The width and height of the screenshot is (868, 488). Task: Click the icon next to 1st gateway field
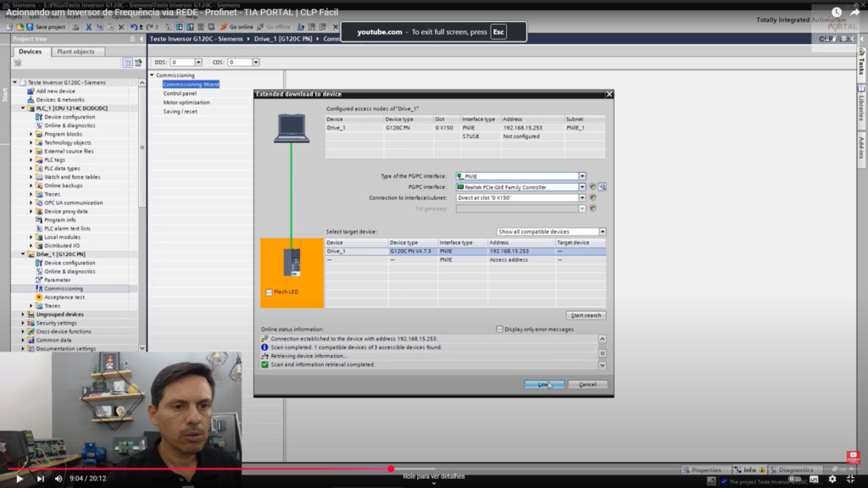pyautogui.click(x=593, y=208)
